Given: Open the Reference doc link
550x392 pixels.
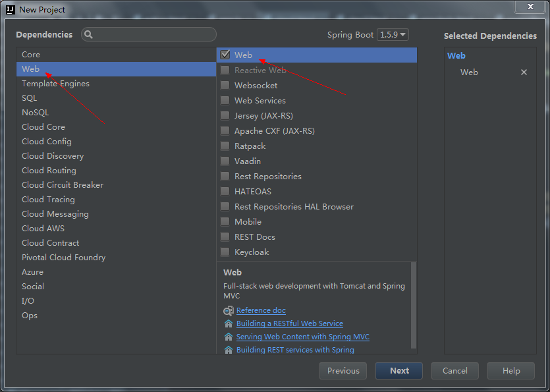Looking at the screenshot, I should tap(261, 310).
